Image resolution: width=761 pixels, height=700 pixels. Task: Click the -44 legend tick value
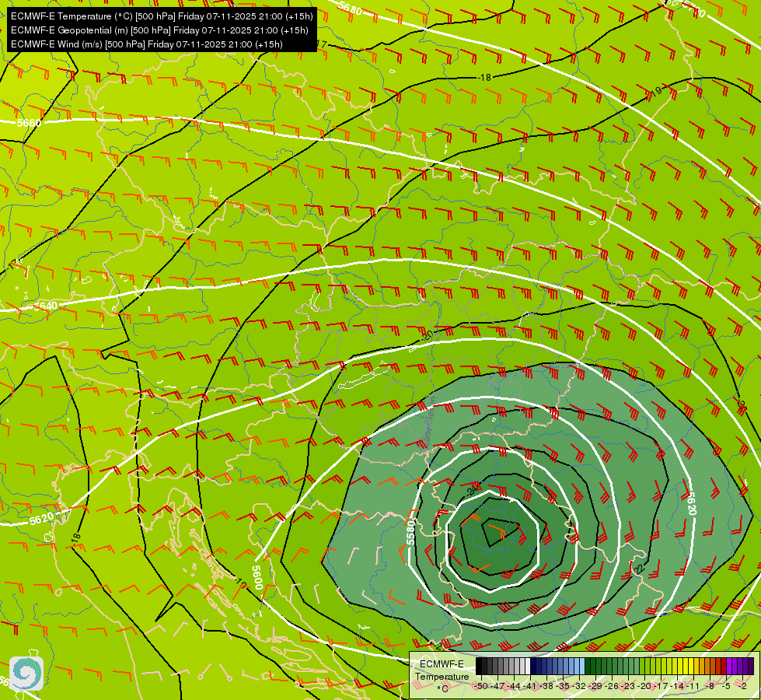[514, 686]
